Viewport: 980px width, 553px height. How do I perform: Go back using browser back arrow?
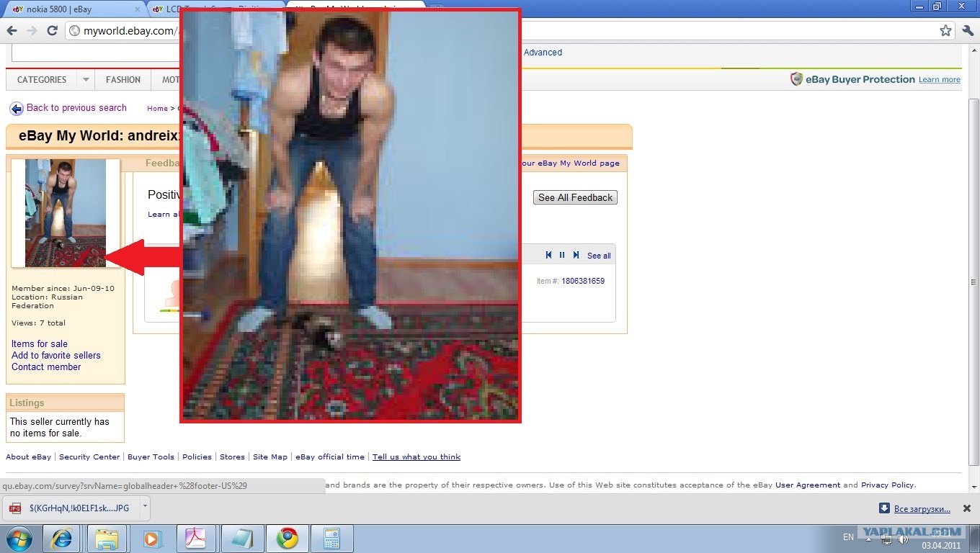12,31
